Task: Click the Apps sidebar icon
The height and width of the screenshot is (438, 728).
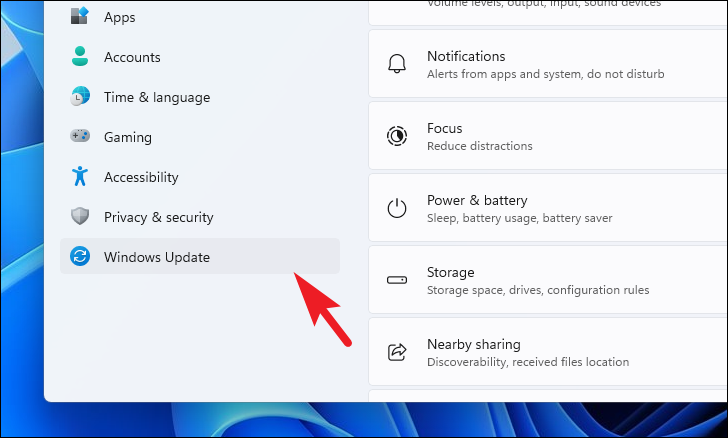Action: click(x=79, y=16)
